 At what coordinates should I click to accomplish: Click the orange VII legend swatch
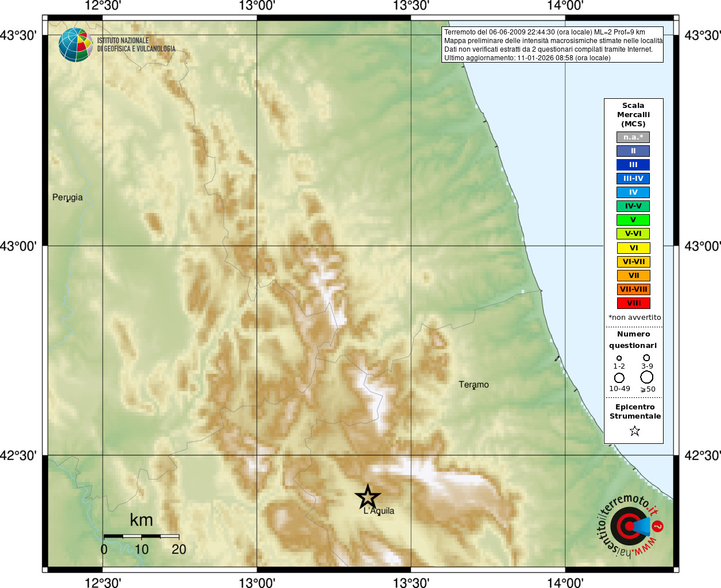pos(633,276)
